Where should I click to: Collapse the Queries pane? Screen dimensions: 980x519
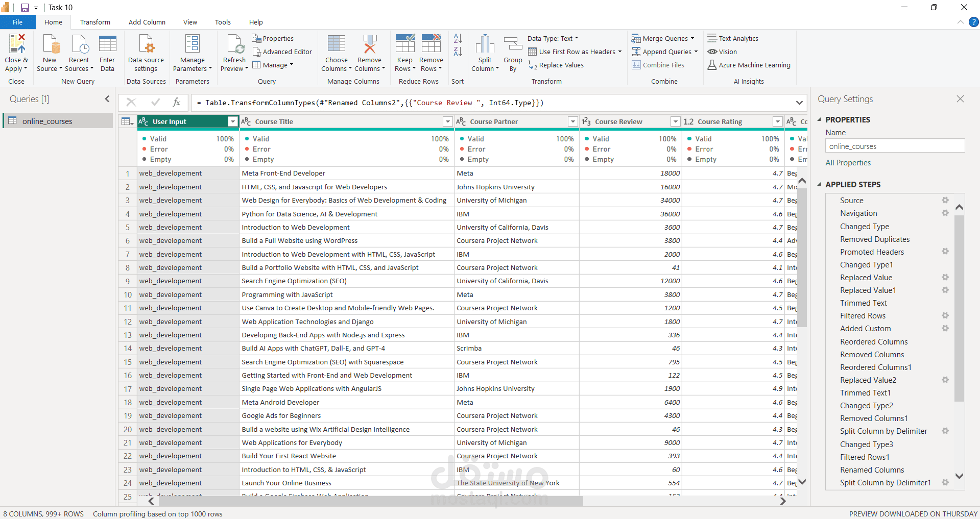coord(107,99)
